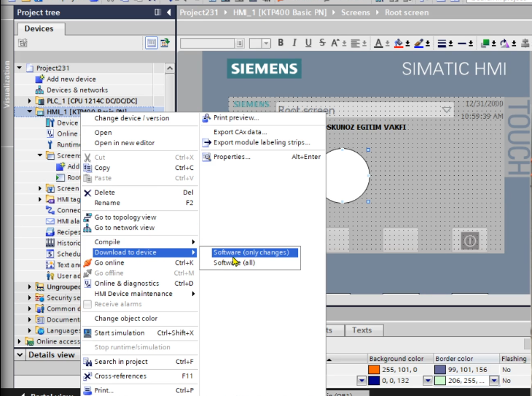Open the fill background color tool

coord(399,43)
